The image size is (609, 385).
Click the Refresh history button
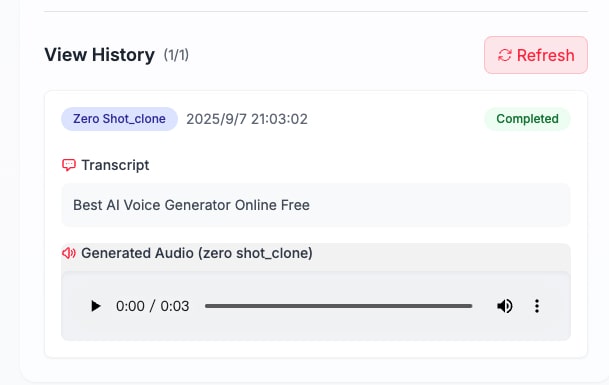536,55
